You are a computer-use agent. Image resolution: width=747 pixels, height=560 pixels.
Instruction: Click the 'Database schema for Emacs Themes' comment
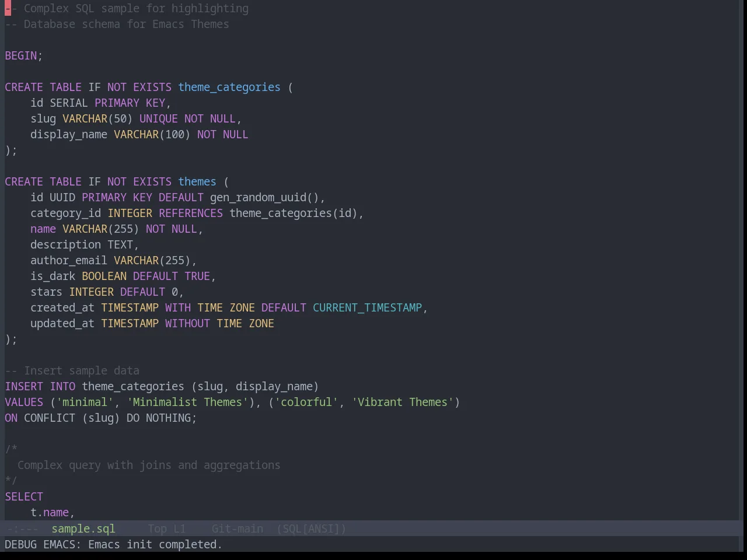[x=117, y=24]
